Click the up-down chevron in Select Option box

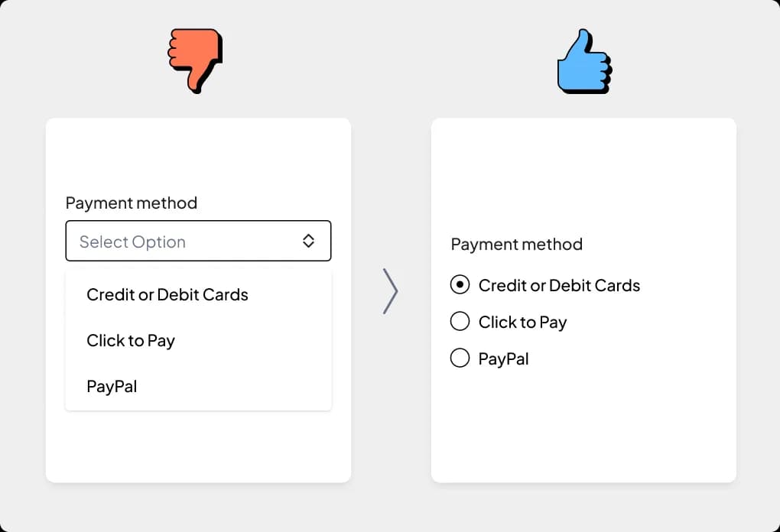(x=308, y=241)
